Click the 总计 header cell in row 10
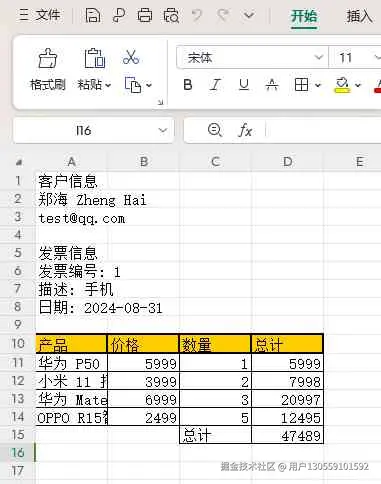The image size is (381, 484). click(287, 344)
